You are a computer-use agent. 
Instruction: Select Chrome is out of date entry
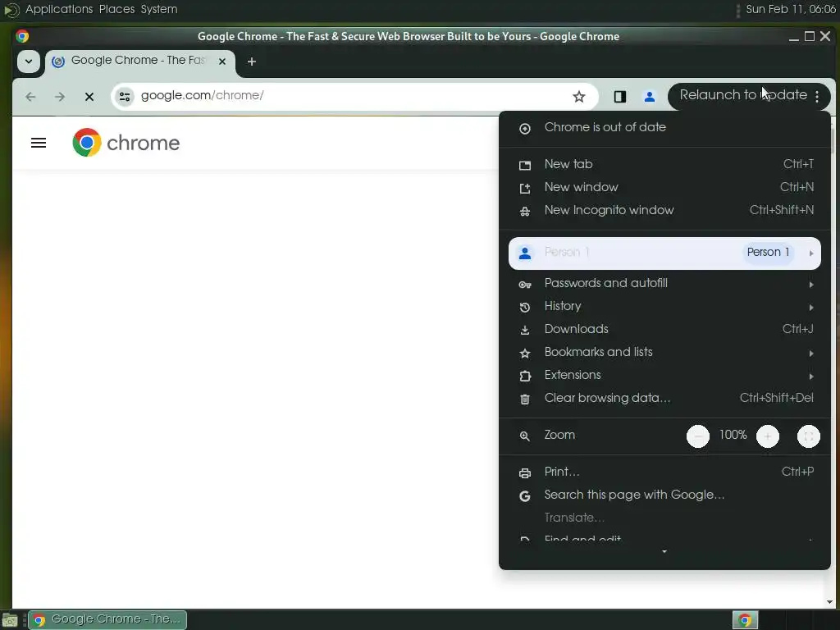tap(664, 127)
